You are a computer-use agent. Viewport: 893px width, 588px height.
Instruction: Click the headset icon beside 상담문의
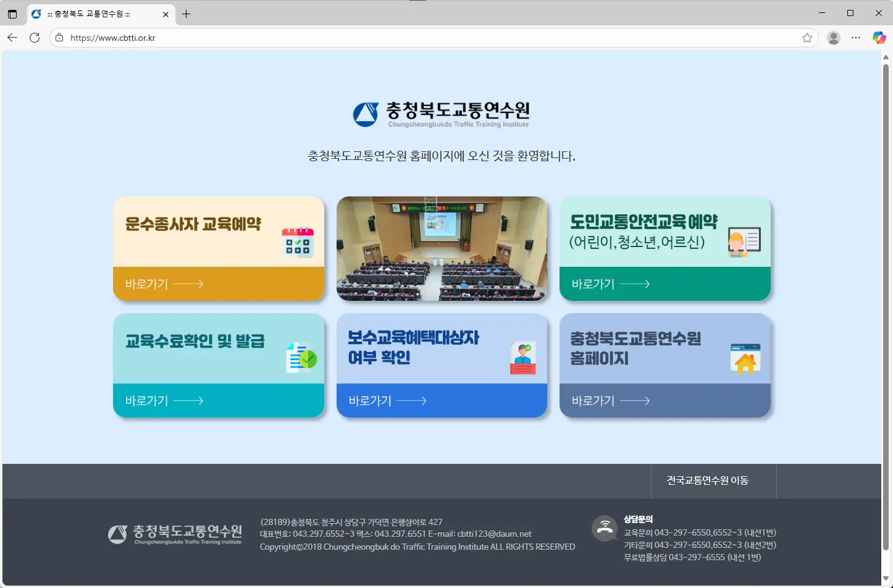tap(605, 529)
